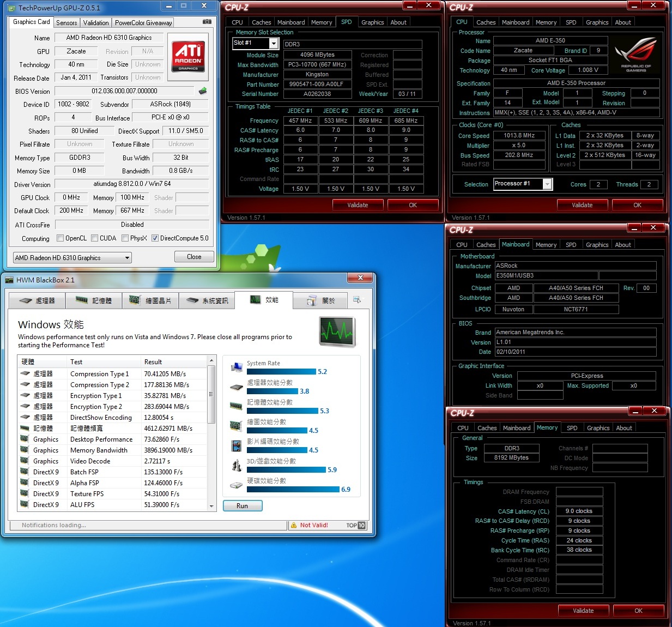The height and width of the screenshot is (627, 672).
Task: Click Validate in CPU-Z Memory window
Action: (583, 611)
